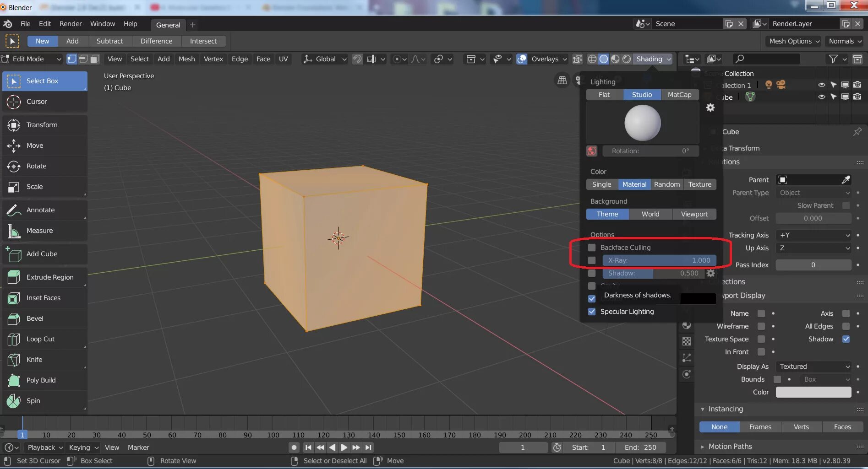Select the Scale tool
The height and width of the screenshot is (469, 868).
(x=44, y=187)
